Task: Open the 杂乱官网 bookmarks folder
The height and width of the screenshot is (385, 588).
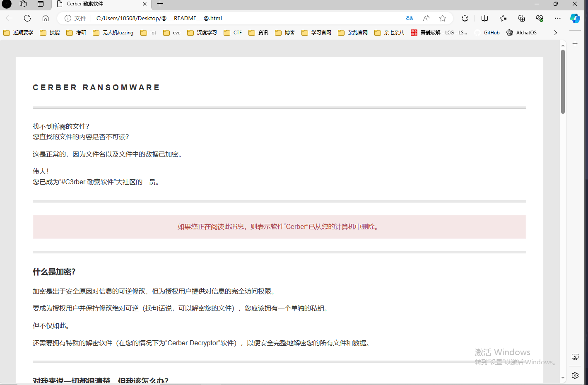Action: tap(353, 33)
